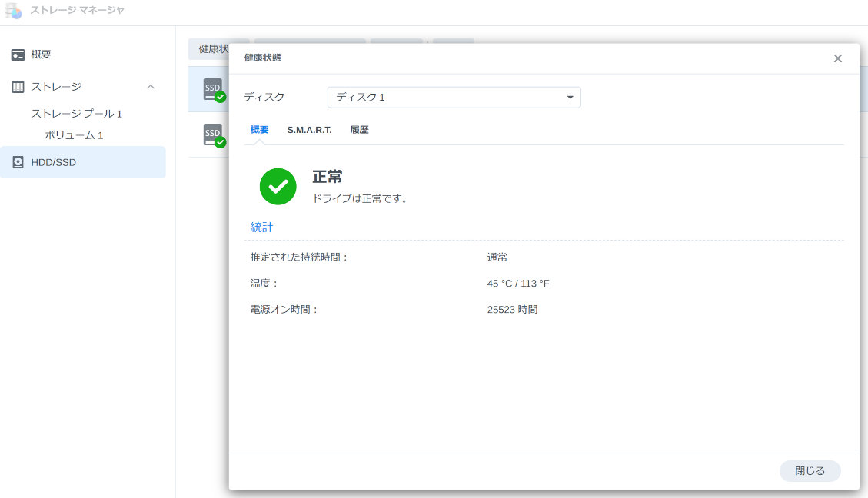
Task: Click the ドライブは正常です。 message
Action: 361,198
